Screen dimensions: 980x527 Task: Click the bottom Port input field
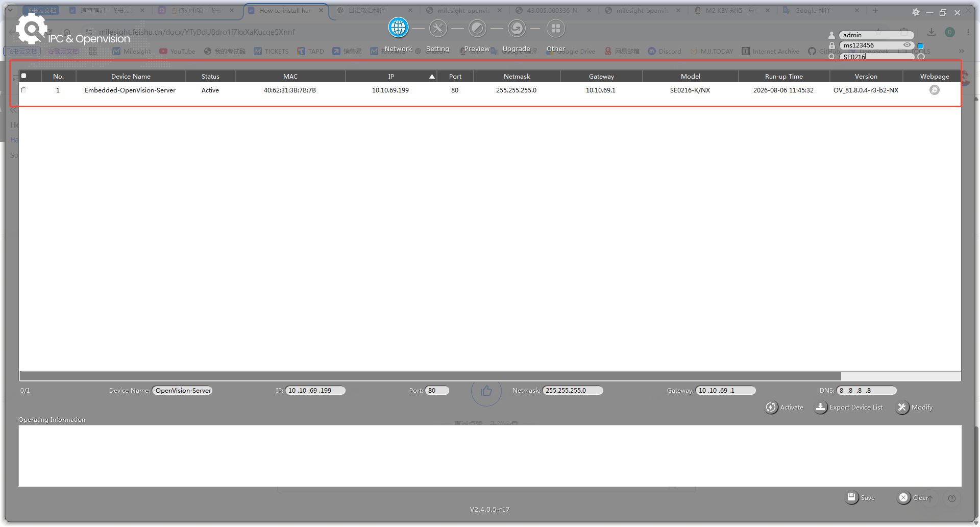tap(437, 390)
